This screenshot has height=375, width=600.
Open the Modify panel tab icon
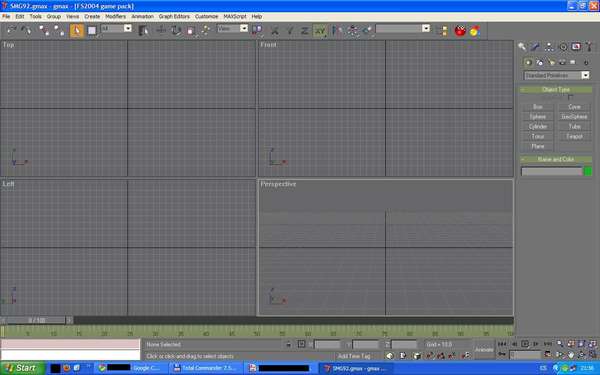point(535,47)
